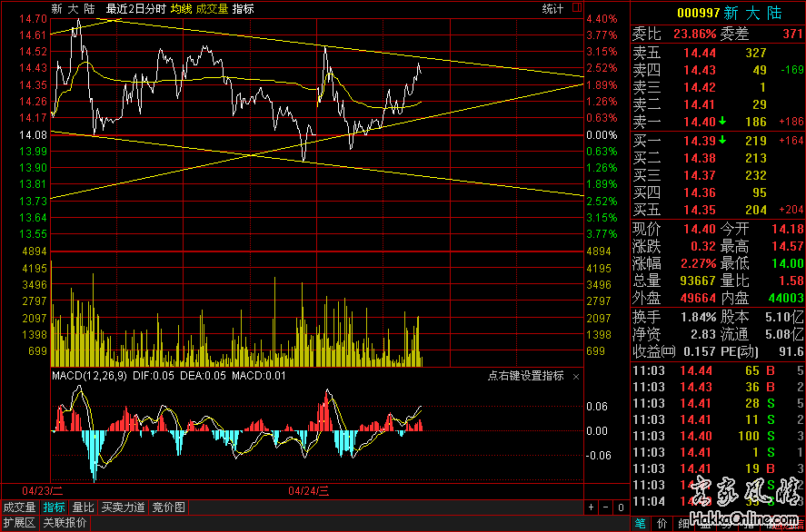Click the 0 reset button below chart
This screenshot has height=532, width=806.
click(x=621, y=507)
